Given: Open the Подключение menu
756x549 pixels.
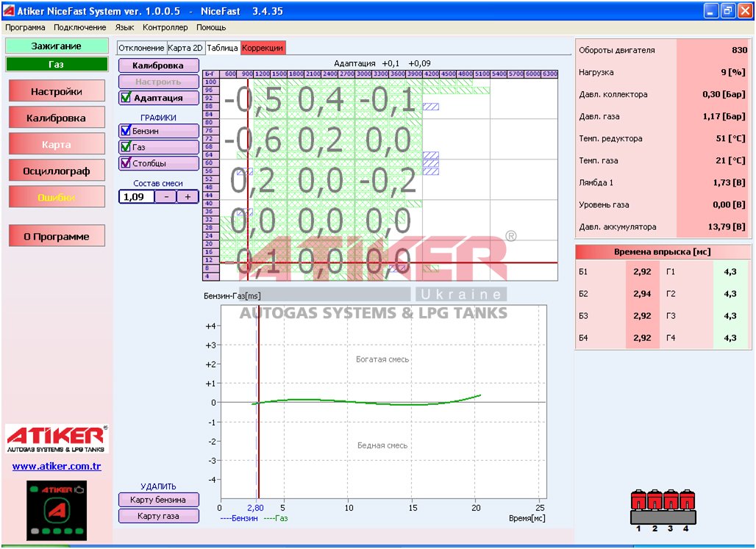Looking at the screenshot, I should tap(80, 27).
